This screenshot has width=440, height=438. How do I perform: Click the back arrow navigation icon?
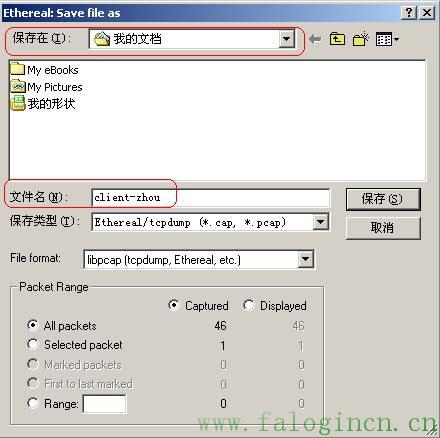coord(315,39)
